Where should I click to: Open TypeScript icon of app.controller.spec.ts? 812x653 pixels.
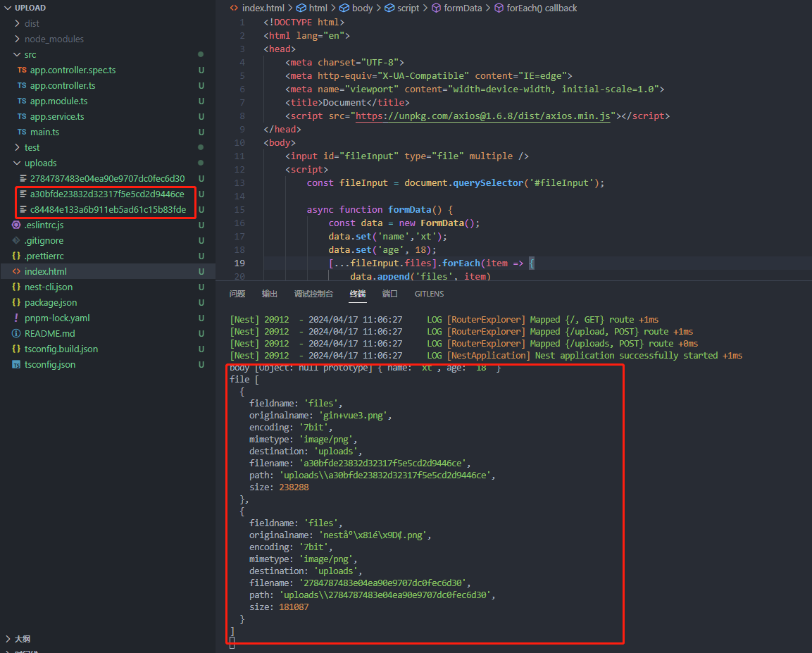22,70
